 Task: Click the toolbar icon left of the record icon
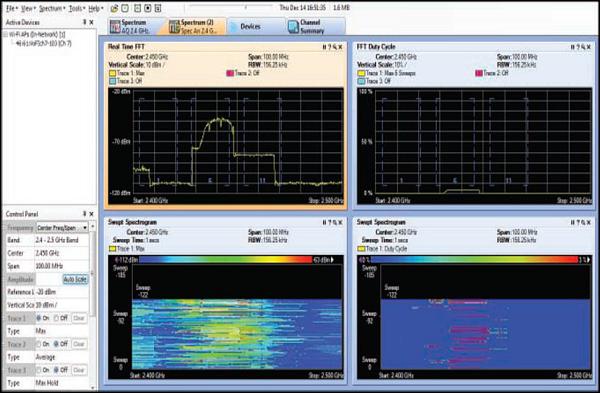[x=138, y=8]
